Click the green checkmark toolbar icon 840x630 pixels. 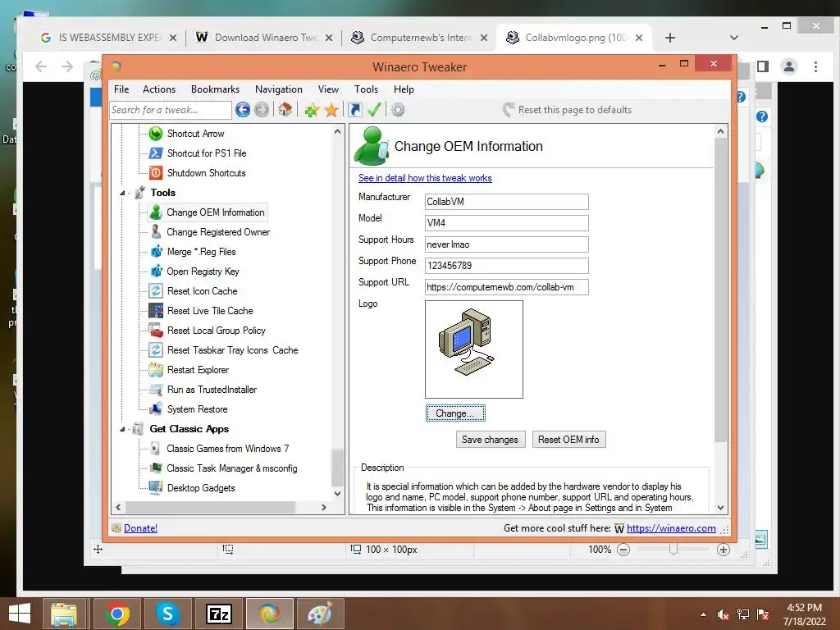(x=374, y=110)
